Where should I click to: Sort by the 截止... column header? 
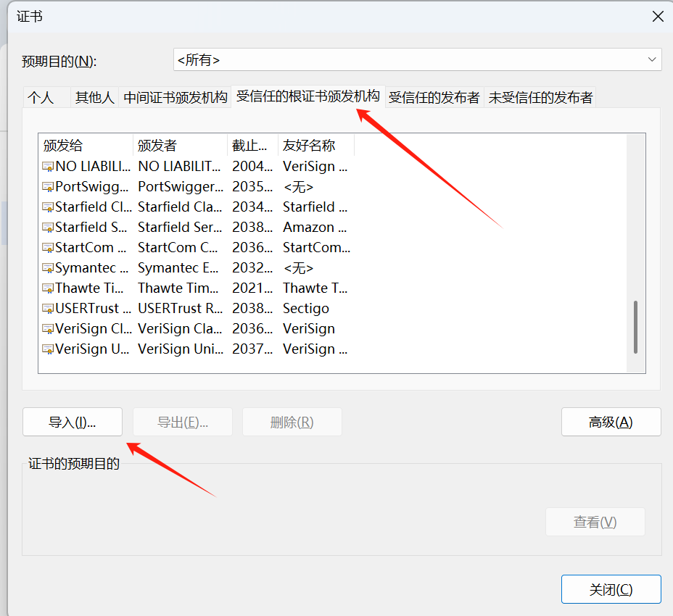[253, 145]
